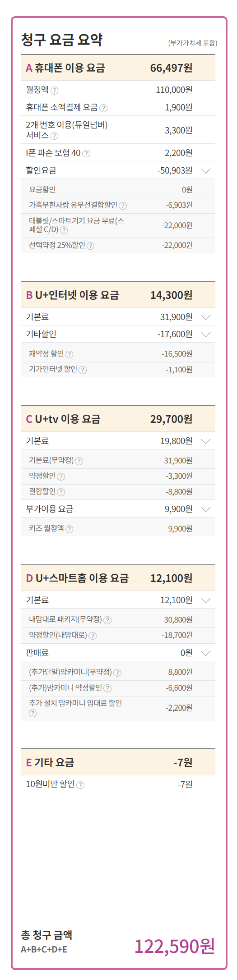Open help icon beside 키즈 월정액
The height and width of the screenshot is (980, 237).
pos(69,529)
